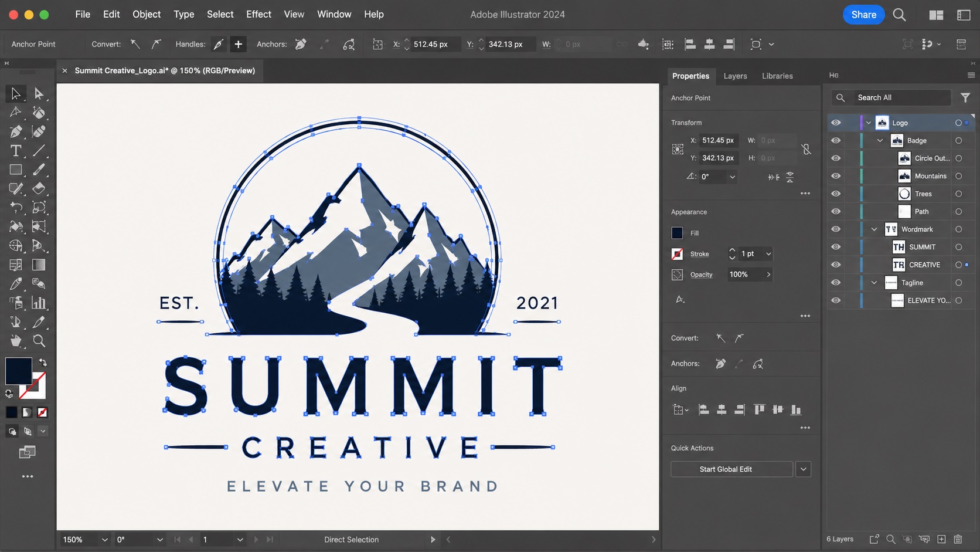Open the File menu
This screenshot has height=552, width=980.
(83, 14)
